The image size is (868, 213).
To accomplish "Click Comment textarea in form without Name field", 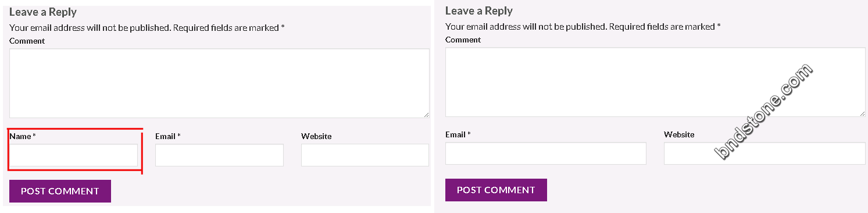I will click(x=655, y=82).
